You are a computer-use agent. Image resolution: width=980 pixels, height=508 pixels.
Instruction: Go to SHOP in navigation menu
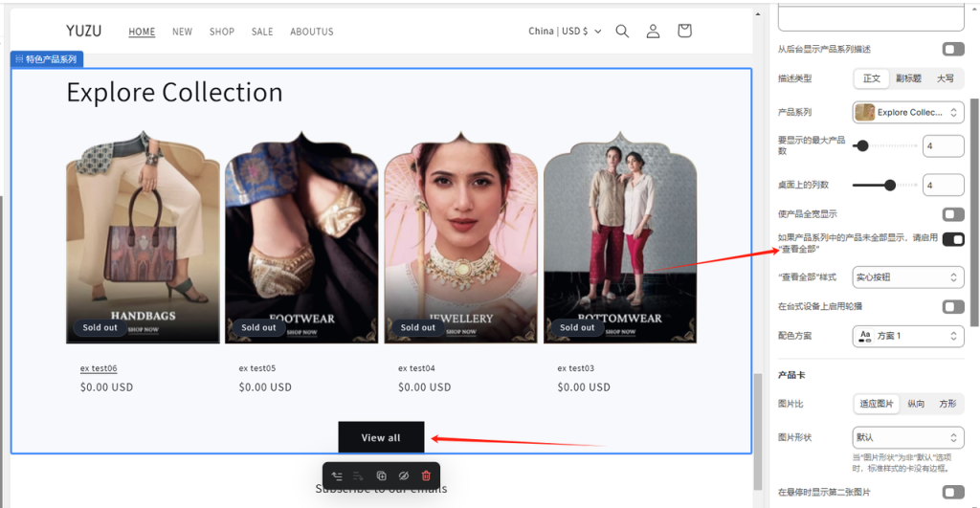(222, 32)
